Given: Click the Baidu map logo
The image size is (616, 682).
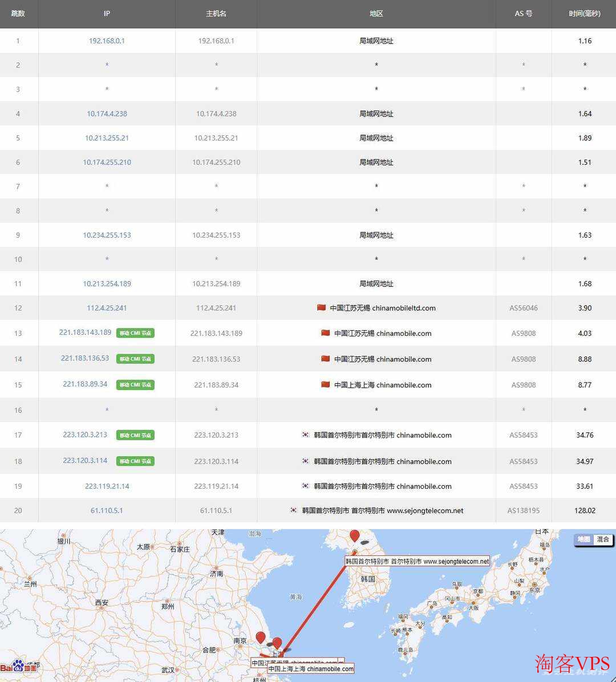Looking at the screenshot, I should coord(19,666).
